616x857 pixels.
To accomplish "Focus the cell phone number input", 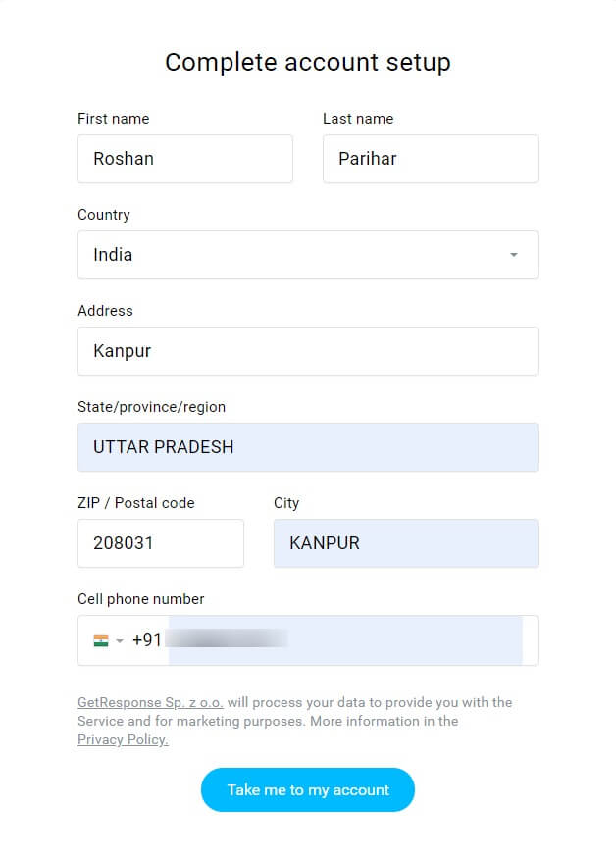I will pos(345,640).
